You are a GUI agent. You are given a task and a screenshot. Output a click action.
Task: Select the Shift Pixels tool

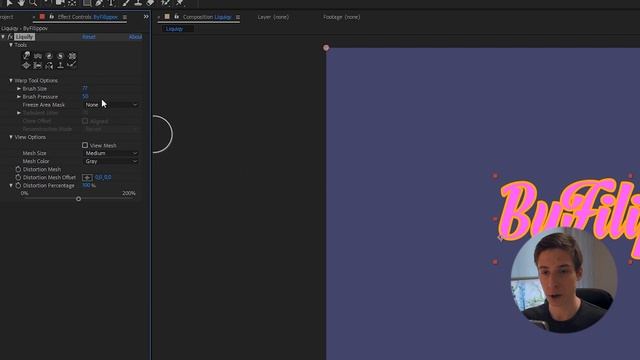(x=38, y=65)
